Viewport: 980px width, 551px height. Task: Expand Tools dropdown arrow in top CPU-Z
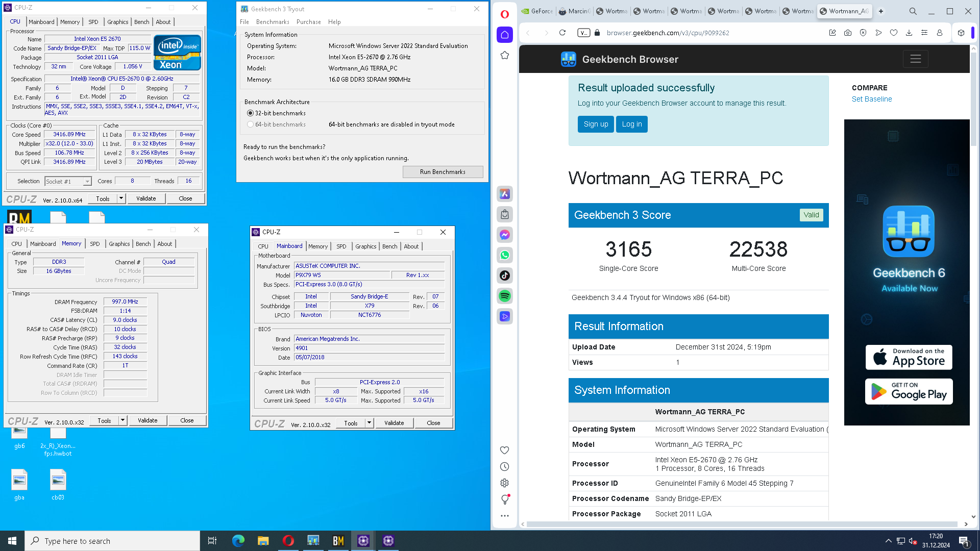[121, 198]
